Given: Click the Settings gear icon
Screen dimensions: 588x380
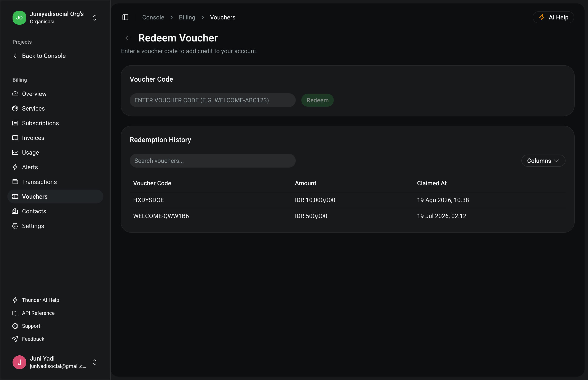Looking at the screenshot, I should coord(15,226).
